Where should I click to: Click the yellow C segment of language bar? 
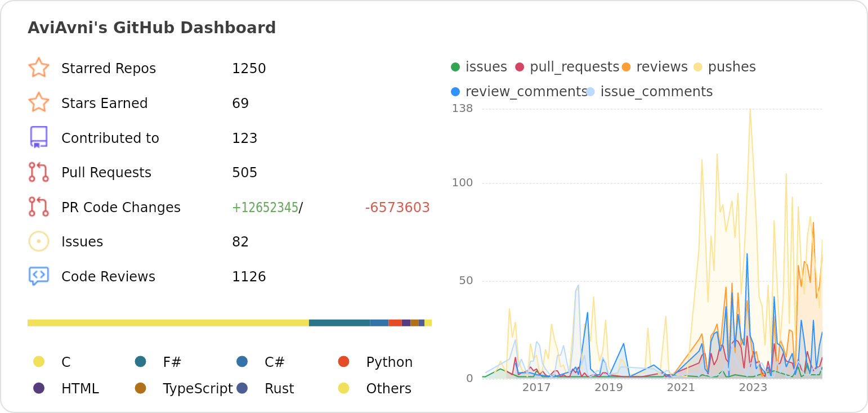(x=168, y=323)
